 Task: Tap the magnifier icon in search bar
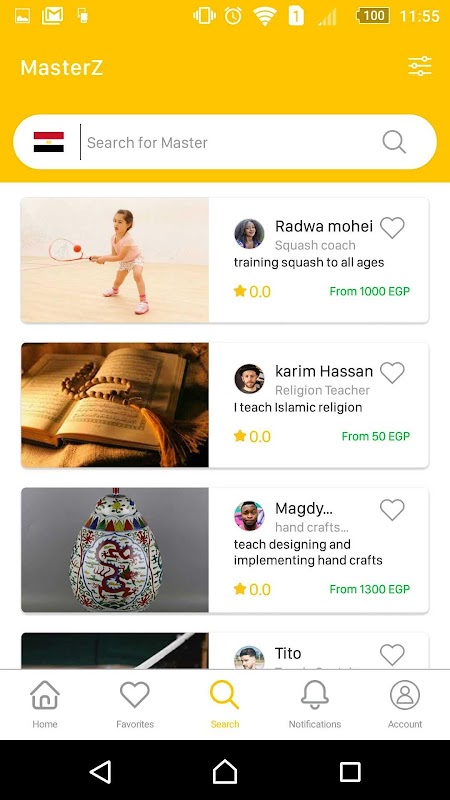tap(394, 142)
